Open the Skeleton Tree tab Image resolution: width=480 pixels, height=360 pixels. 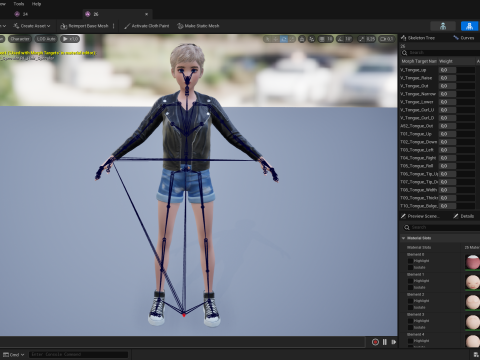click(418, 38)
